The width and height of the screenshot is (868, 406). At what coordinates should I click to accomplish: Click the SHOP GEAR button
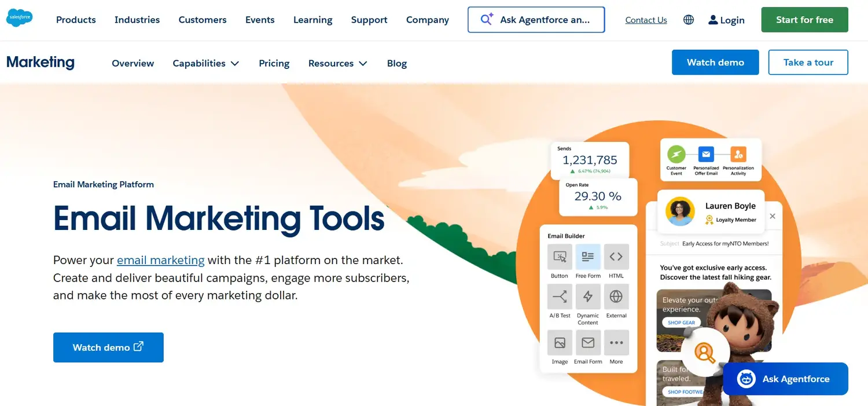coord(682,323)
